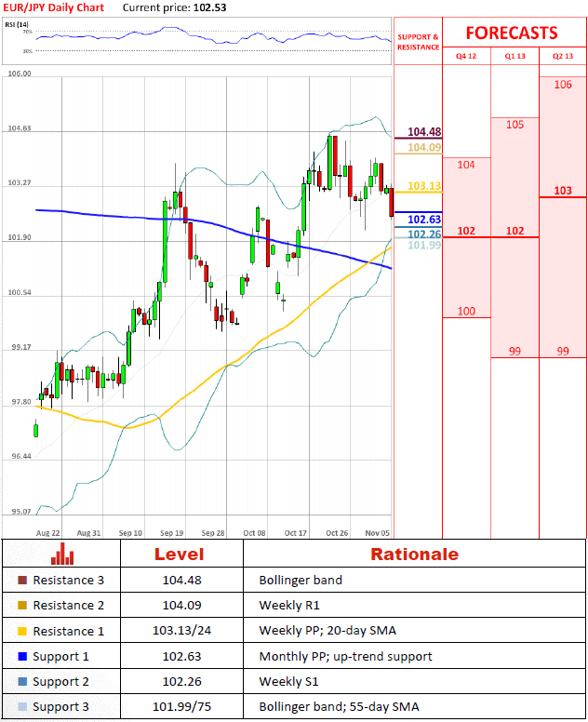Click the 103.13/24 level cell

click(x=181, y=631)
